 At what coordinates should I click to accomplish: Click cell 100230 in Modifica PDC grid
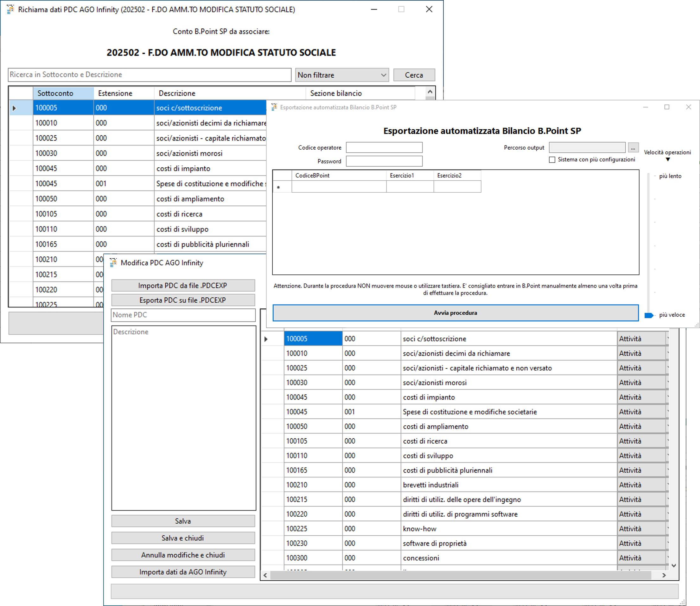pyautogui.click(x=313, y=543)
